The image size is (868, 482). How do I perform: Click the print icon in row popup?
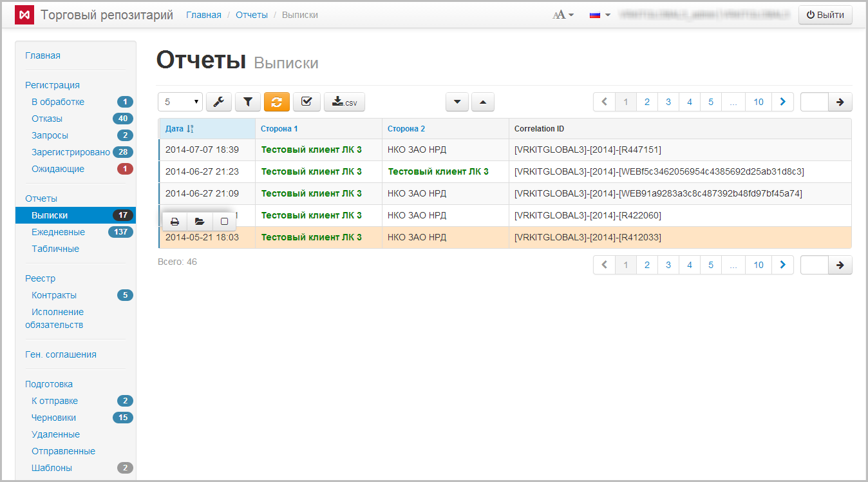175,222
